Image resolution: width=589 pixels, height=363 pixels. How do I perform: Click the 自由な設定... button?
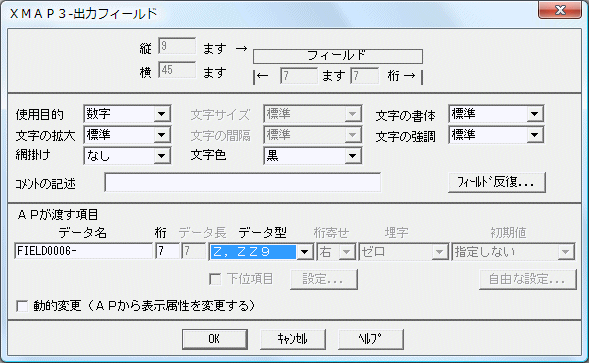point(527,279)
